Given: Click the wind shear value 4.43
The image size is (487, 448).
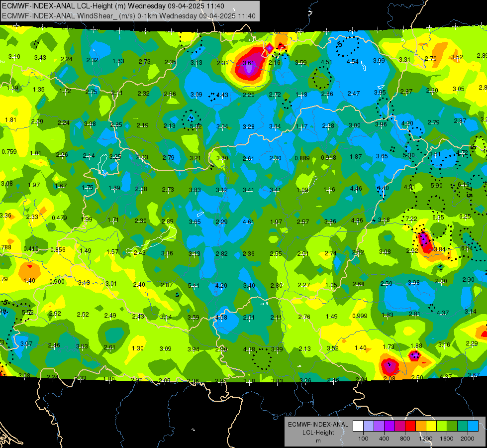Looking at the screenshot, I should tap(222, 95).
